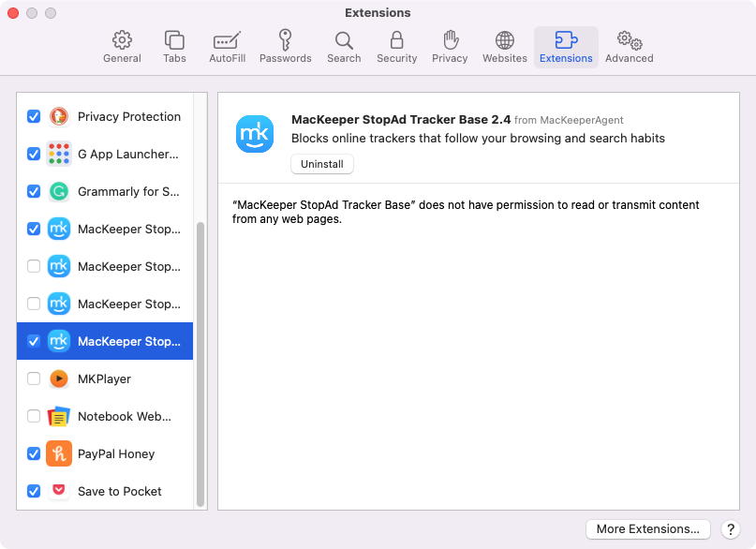Click the 'Blocks online trackers' description text
Image resolution: width=756 pixels, height=549 pixels.
478,139
